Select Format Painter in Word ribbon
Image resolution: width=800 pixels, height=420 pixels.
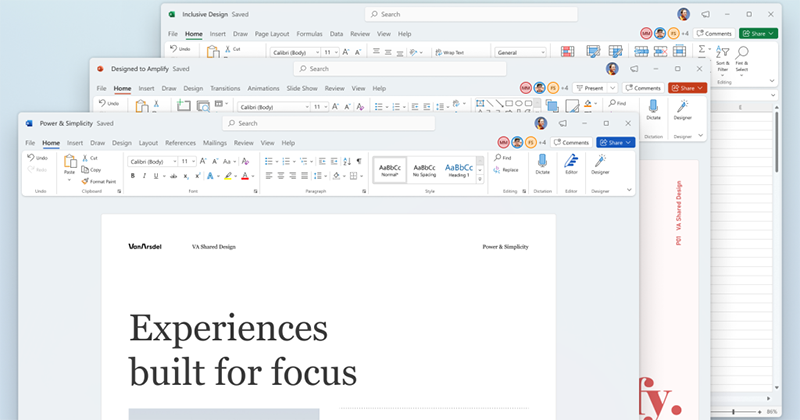pos(99,181)
